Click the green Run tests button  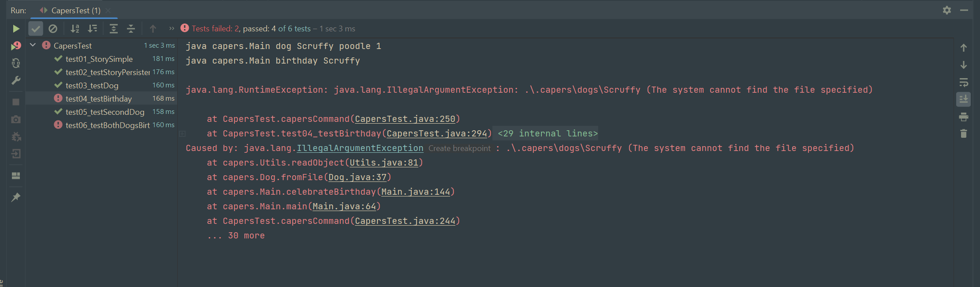pos(16,29)
